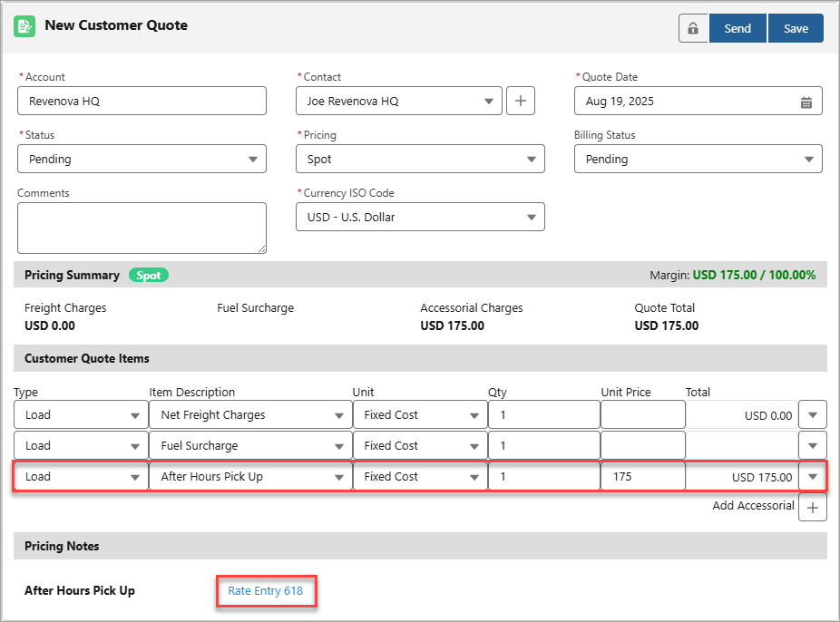Save the customer quote
The height and width of the screenshot is (622, 840).
[x=796, y=28]
